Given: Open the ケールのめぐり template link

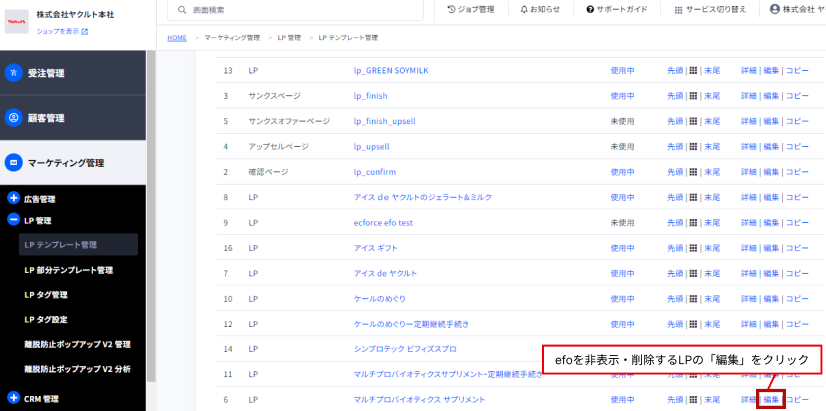Looking at the screenshot, I should coord(380,299).
